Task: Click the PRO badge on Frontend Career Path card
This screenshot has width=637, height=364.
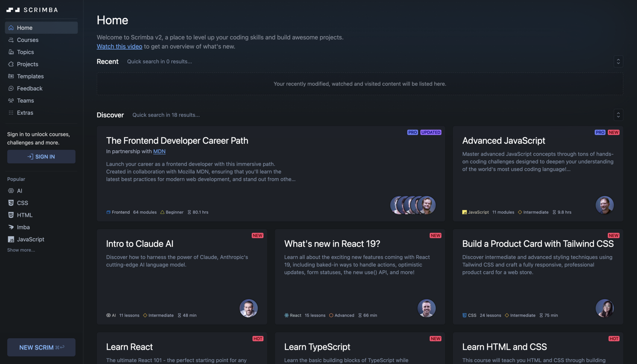Action: (x=413, y=132)
